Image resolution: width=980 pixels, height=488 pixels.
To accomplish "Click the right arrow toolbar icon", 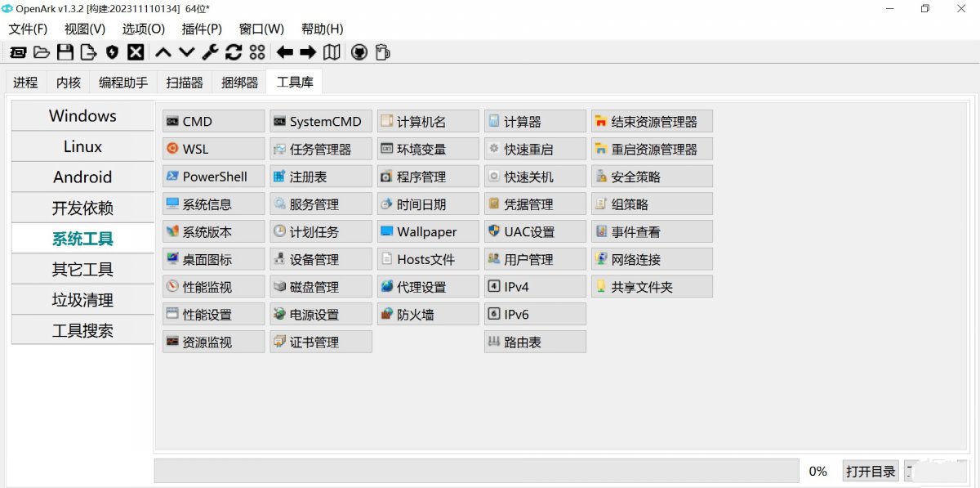I will point(308,52).
